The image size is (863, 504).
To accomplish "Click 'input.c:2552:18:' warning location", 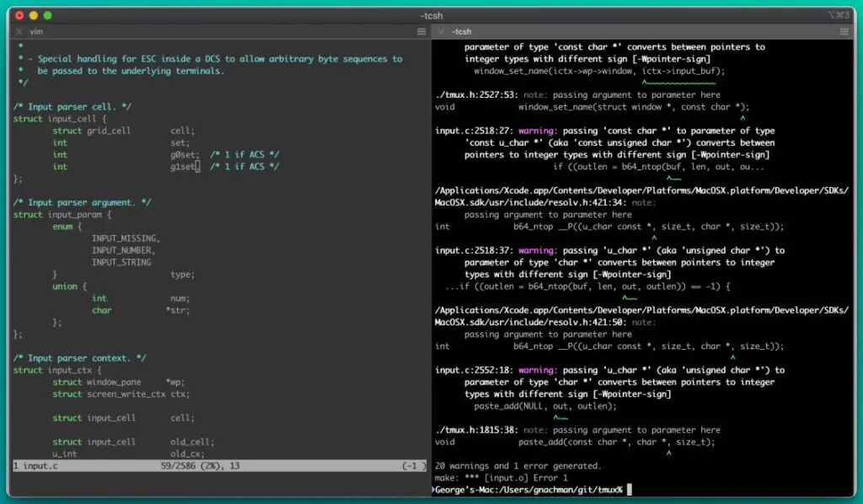I will coord(474,370).
